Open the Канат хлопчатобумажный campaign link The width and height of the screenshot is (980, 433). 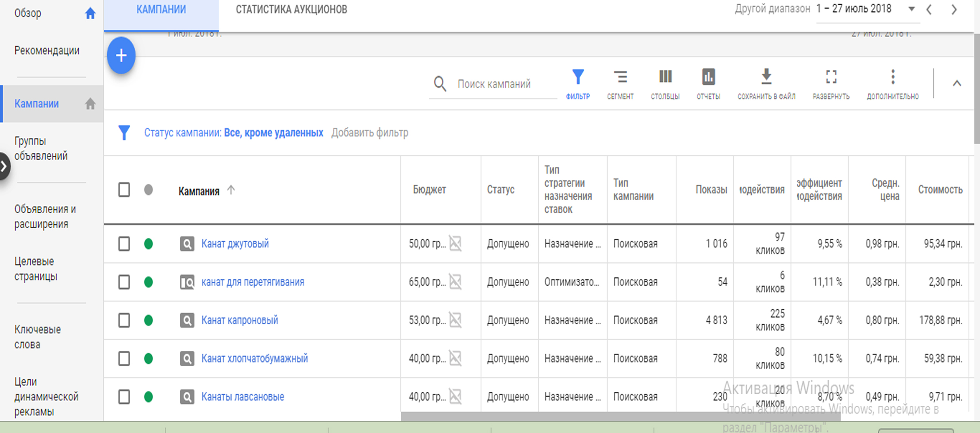point(254,358)
